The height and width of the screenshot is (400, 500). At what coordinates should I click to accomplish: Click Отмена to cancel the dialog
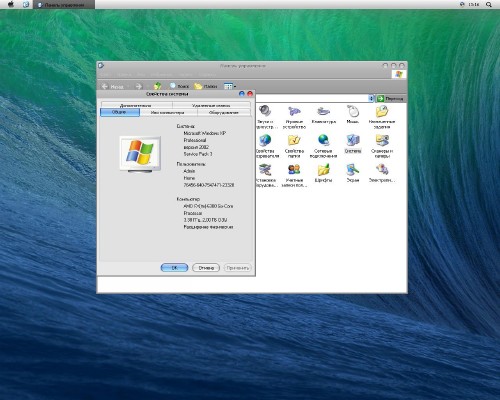tap(206, 268)
